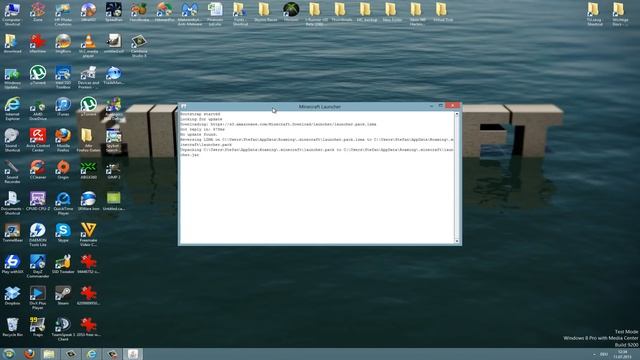Click the launcher scrollbar up arrow
Screen dimensions: 640x360
[x=457, y=114]
